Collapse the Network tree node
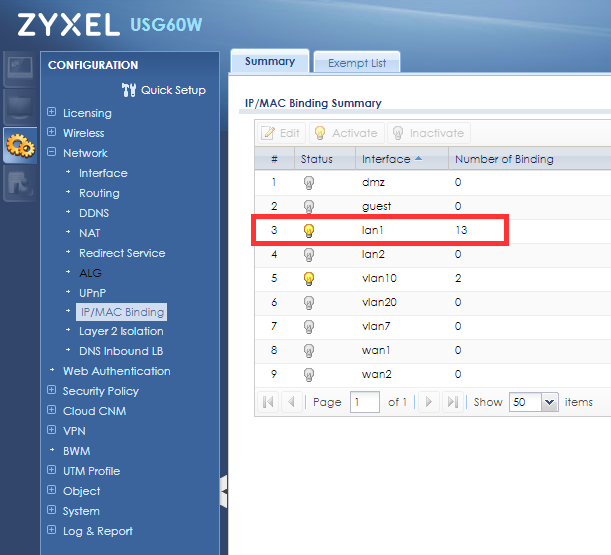This screenshot has width=611, height=555. [x=51, y=153]
